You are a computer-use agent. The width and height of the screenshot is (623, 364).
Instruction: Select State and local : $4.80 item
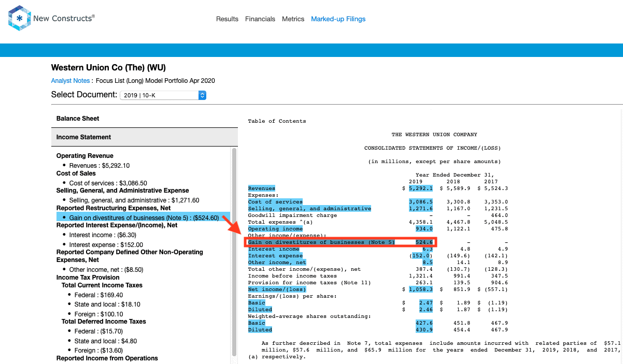[106, 341]
